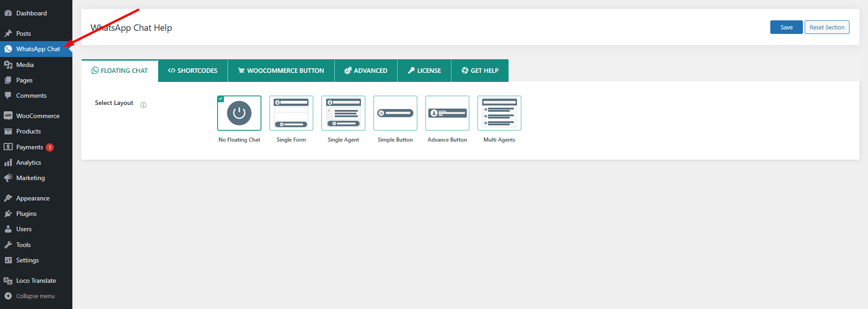Click the Loco Translate icon

pyautogui.click(x=8, y=280)
